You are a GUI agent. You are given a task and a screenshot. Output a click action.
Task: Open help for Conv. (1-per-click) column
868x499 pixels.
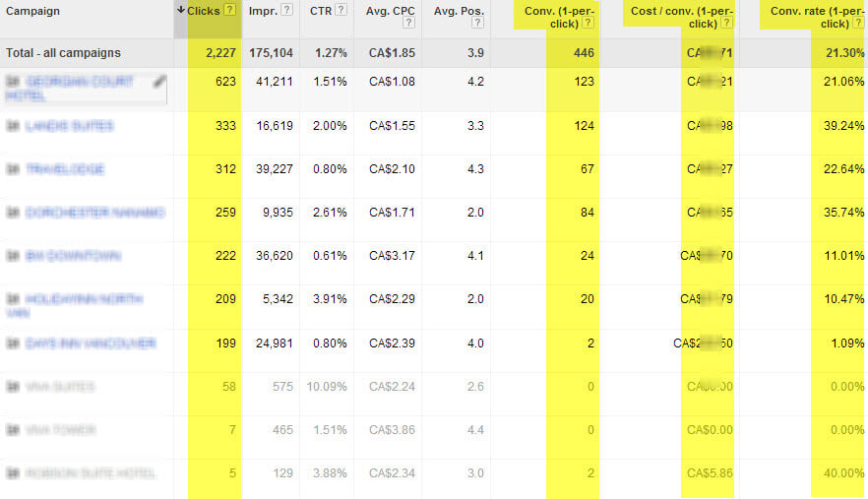pyautogui.click(x=588, y=23)
